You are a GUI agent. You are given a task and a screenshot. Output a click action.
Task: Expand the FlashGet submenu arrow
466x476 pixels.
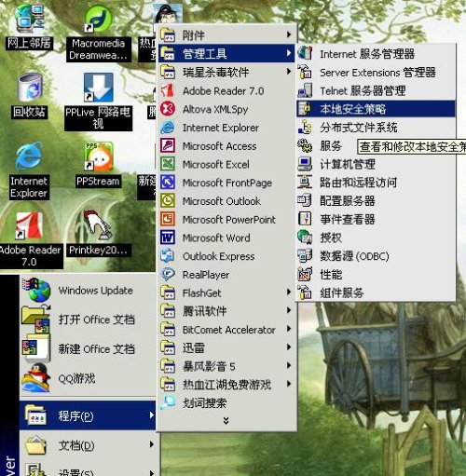tap(289, 292)
